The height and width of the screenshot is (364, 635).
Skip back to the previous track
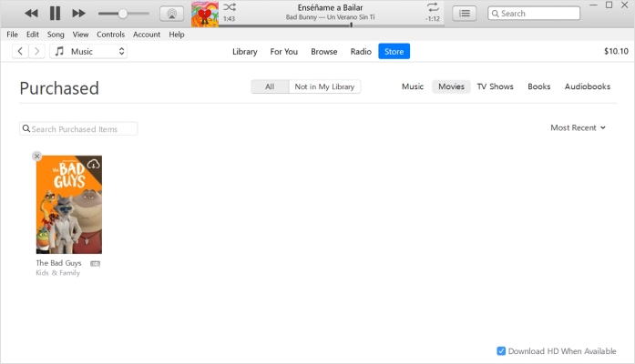click(x=31, y=14)
